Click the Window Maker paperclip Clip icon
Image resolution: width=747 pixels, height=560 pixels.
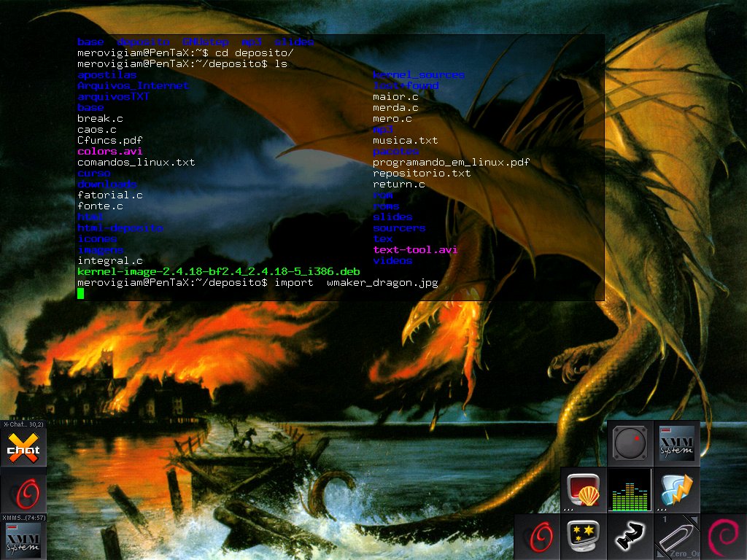tap(677, 537)
